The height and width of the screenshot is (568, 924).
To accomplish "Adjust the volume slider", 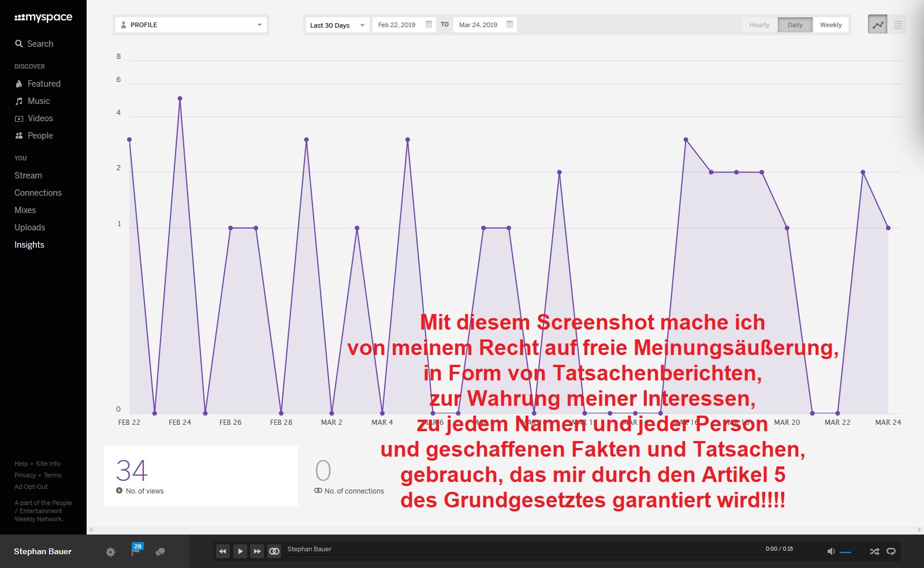I will click(x=852, y=552).
